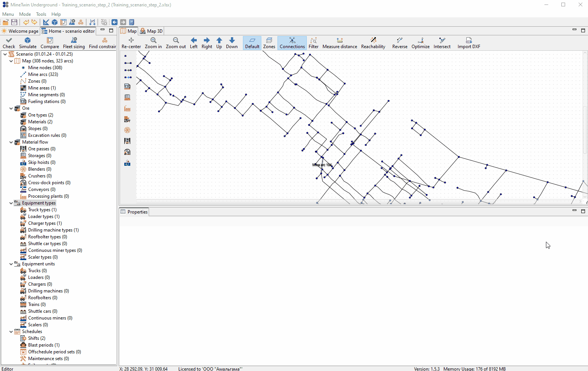Collapse the Equipment types node

click(x=11, y=203)
